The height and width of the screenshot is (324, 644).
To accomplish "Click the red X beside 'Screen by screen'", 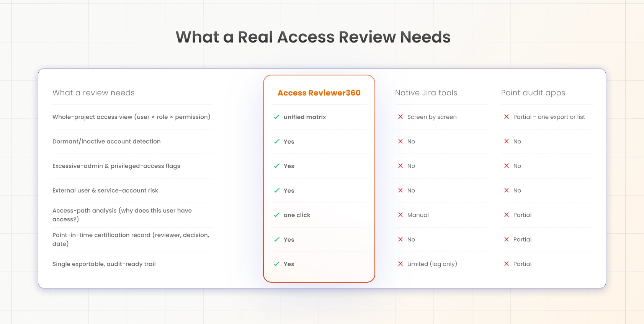I will point(400,117).
